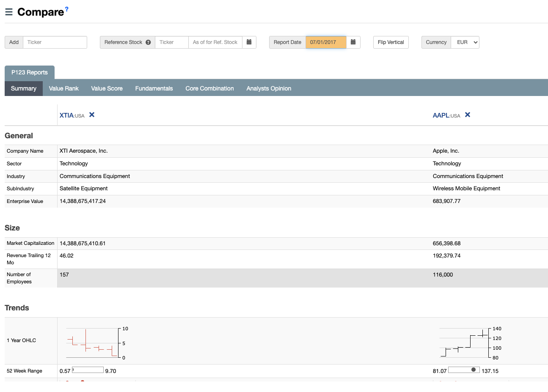
Task: Click AAPL enterprise value 683,907.77
Action: coord(447,201)
